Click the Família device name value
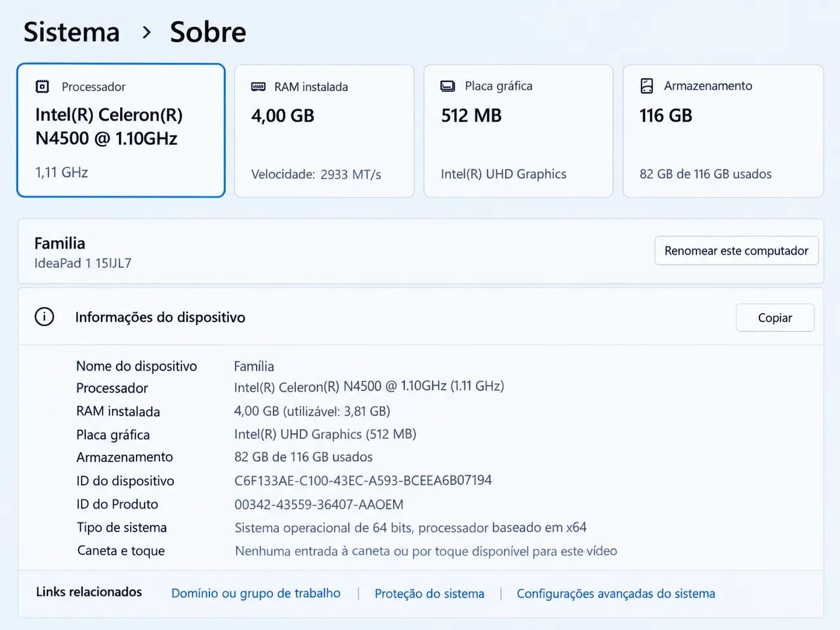 [x=254, y=366]
